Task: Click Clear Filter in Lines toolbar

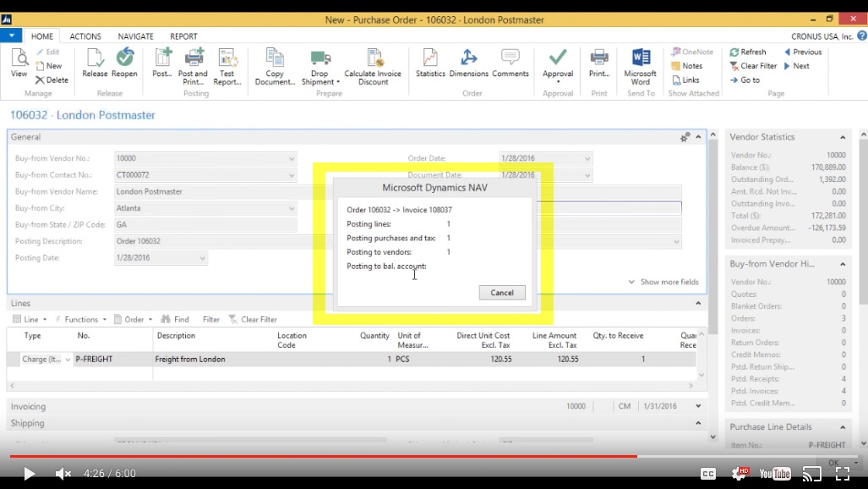Action: [x=253, y=319]
